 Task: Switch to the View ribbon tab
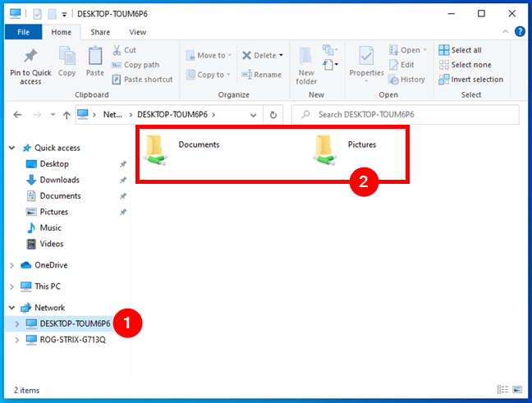137,32
